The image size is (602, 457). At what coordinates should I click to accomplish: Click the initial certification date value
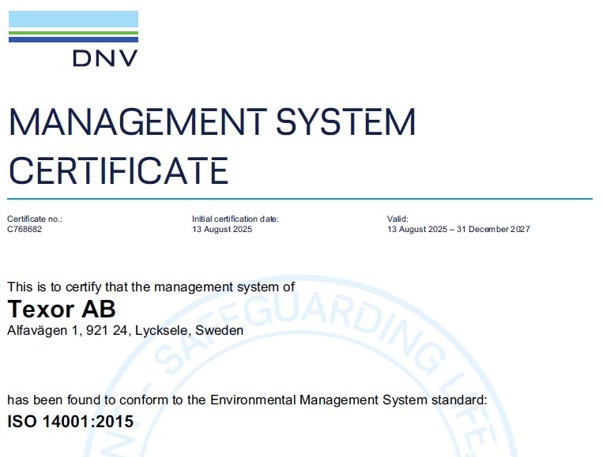tap(222, 229)
